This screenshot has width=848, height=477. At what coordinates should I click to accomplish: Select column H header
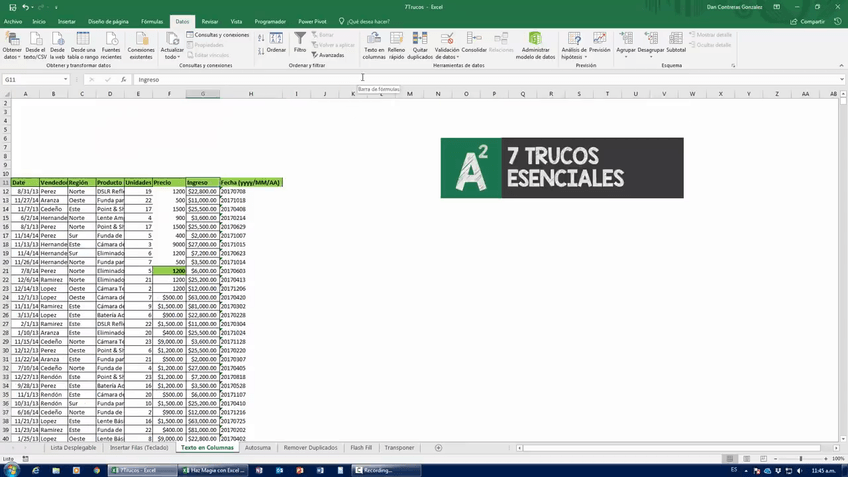(x=251, y=94)
